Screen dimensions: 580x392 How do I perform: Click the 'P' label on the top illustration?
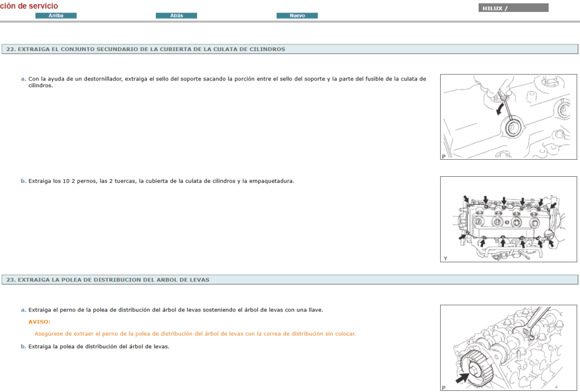coord(442,156)
